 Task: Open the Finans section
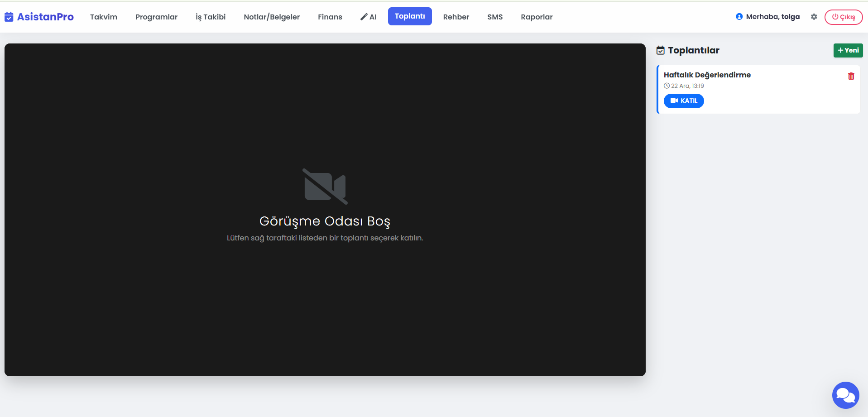pos(330,17)
